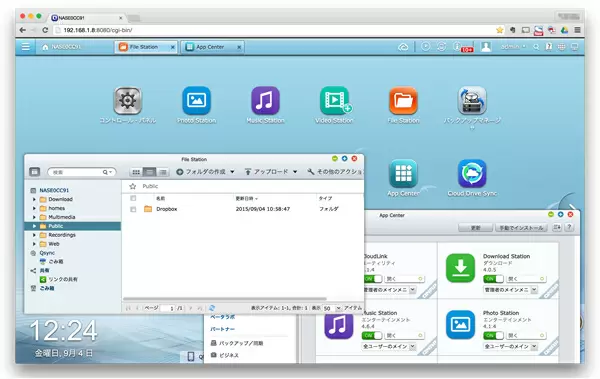Launch Music Station from the desktop
Screen dimensions: 600x379
pos(265,101)
